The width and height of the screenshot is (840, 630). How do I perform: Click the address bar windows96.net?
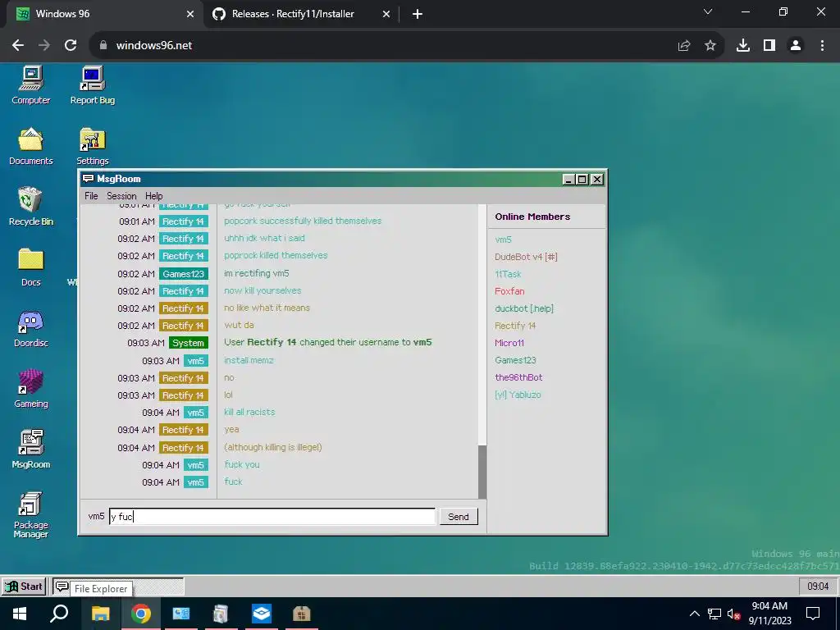pyautogui.click(x=153, y=46)
